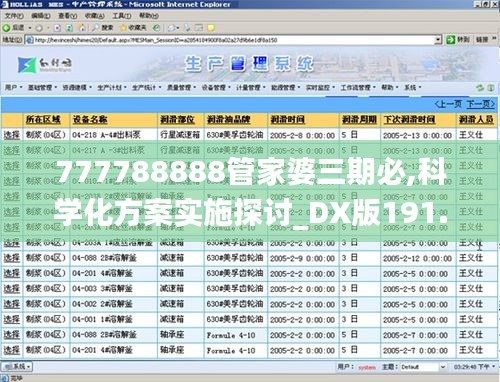Open the 编辑(E) menu
Viewport: 500px width, 382px height.
(x=41, y=16)
